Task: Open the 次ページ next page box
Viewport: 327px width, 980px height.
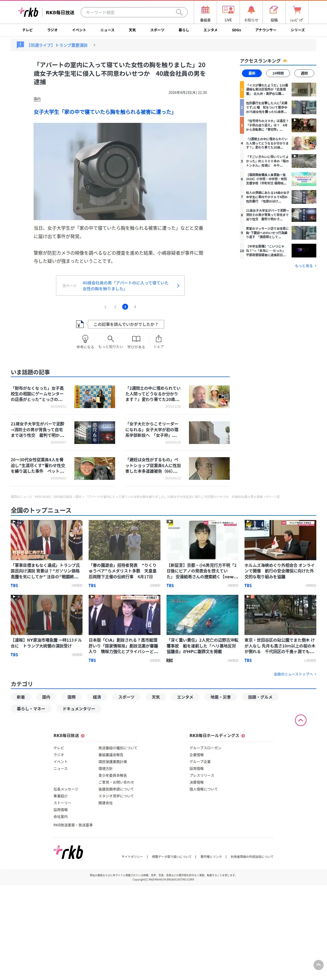Action: point(120,286)
